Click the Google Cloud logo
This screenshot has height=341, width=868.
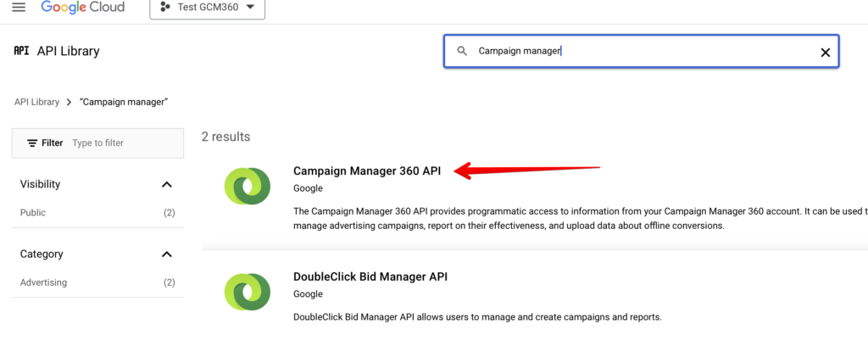click(83, 8)
